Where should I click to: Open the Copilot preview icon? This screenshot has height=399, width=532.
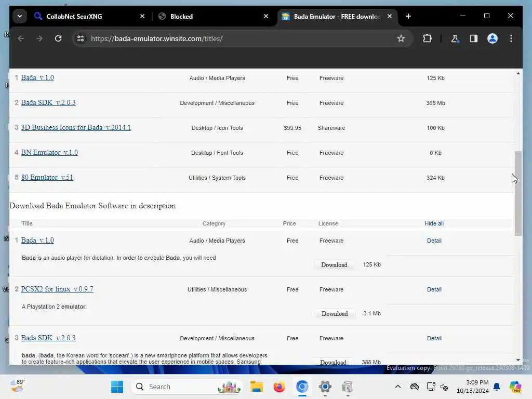pyautogui.click(x=515, y=387)
